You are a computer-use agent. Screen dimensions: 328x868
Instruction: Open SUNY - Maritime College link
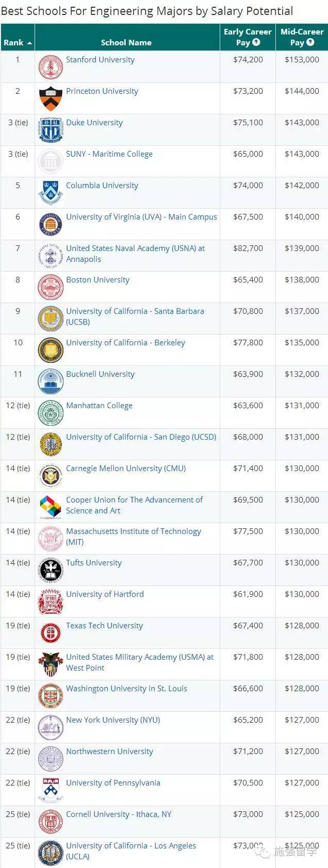click(x=109, y=154)
